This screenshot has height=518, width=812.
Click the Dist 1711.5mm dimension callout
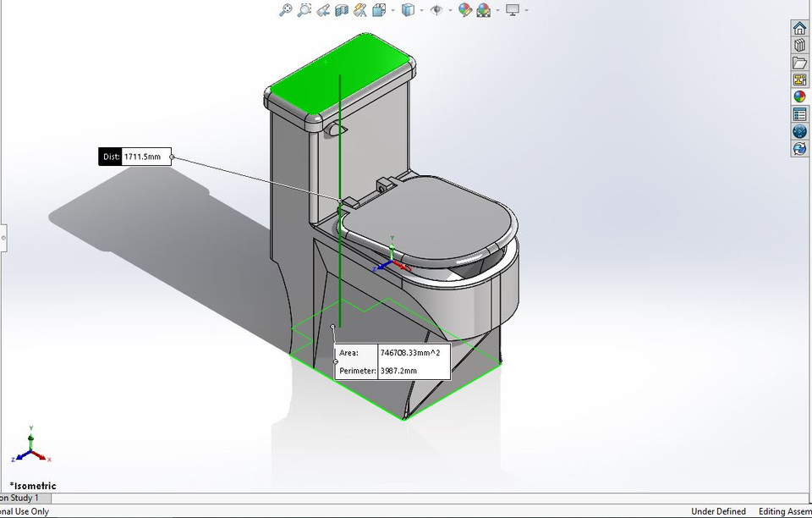135,156
